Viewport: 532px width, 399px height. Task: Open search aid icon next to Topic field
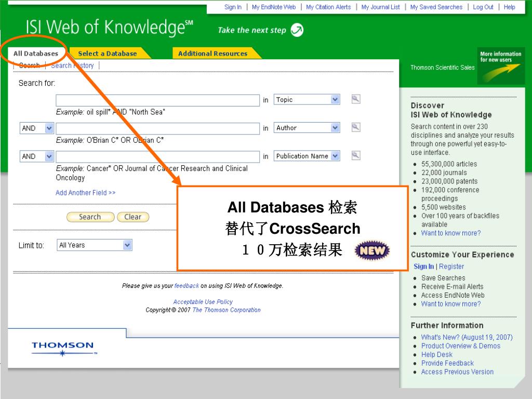tap(355, 99)
